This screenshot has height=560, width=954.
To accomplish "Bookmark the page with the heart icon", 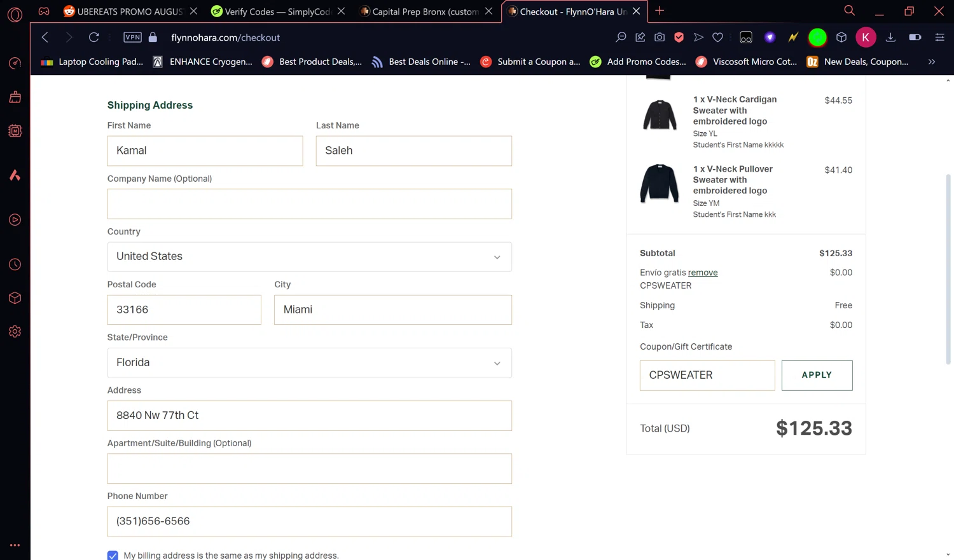I will [x=717, y=38].
